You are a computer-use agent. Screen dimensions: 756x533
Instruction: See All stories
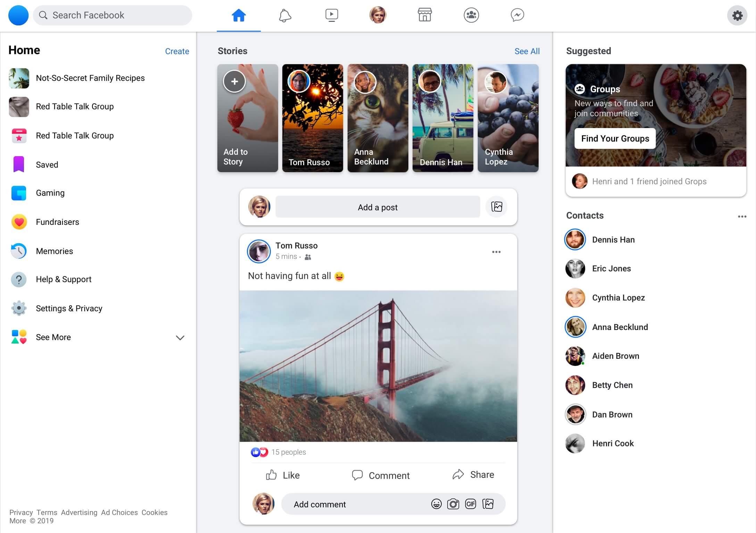tap(527, 51)
